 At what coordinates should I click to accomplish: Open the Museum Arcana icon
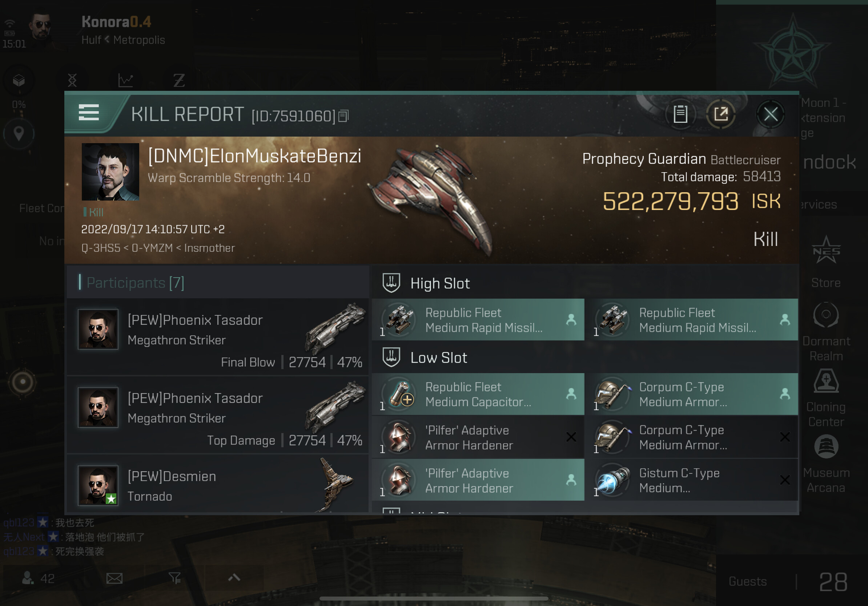pyautogui.click(x=826, y=464)
